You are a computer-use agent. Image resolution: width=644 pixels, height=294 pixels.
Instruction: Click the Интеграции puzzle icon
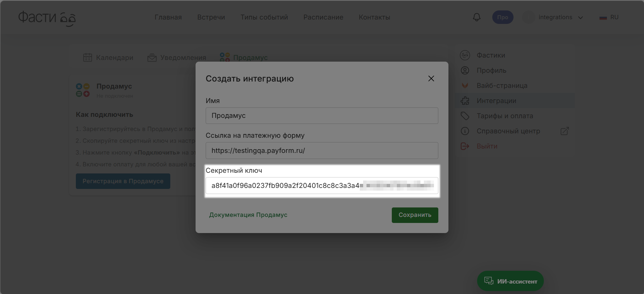click(x=465, y=101)
